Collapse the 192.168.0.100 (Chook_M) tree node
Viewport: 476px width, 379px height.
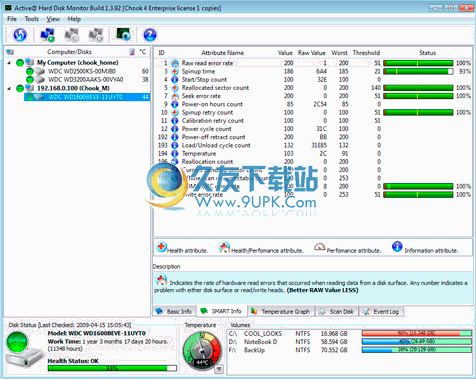click(x=9, y=88)
